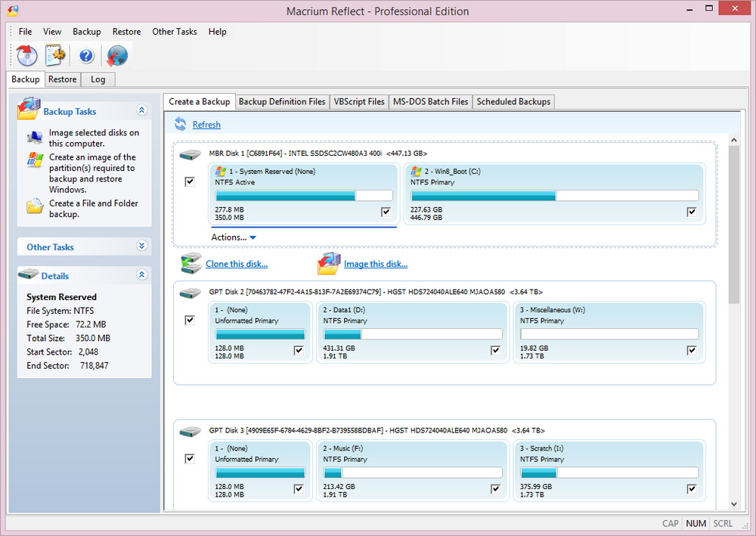Uncheck the System Reserved partition checkbox

coord(386,212)
